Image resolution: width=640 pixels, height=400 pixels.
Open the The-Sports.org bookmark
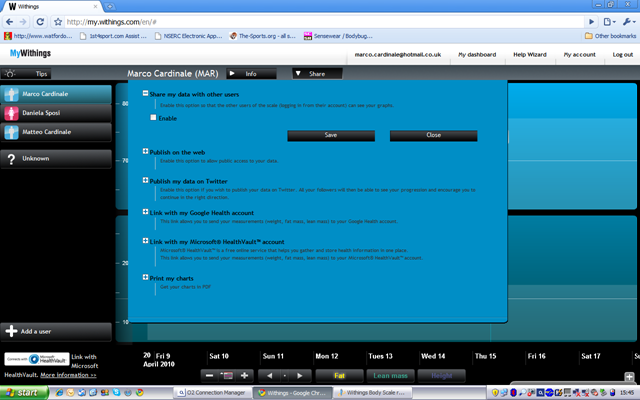(263, 36)
